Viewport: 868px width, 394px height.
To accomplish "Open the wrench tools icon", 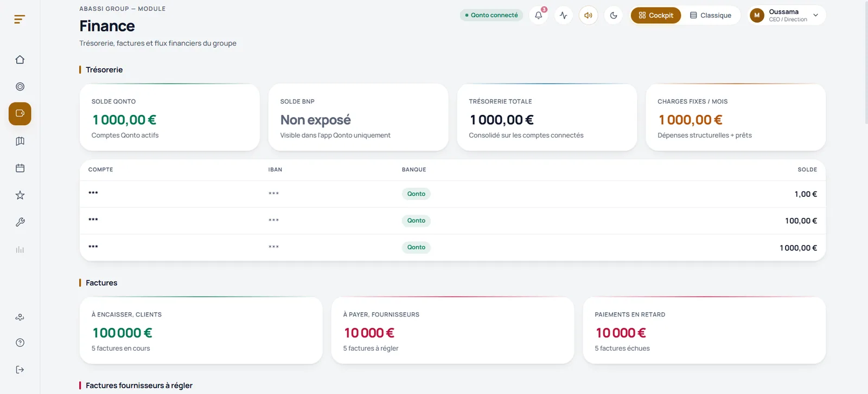I will pyautogui.click(x=20, y=222).
